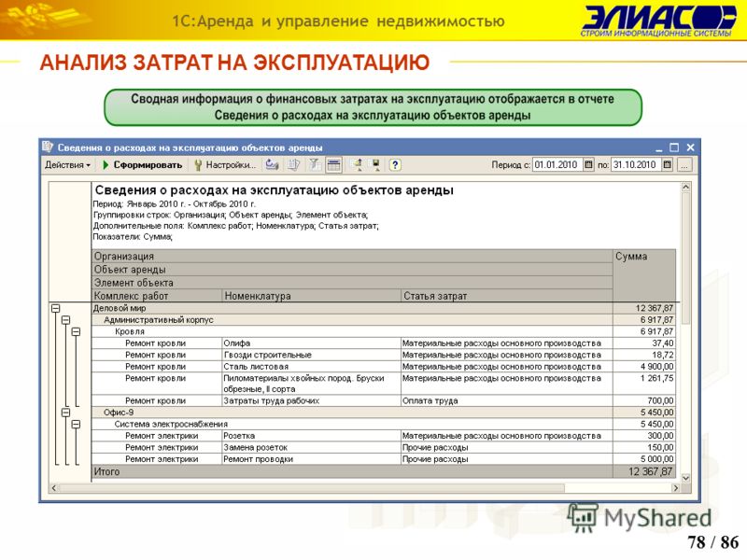Click the sum value 150,00
This screenshot has height=560, width=747.
[x=660, y=448]
